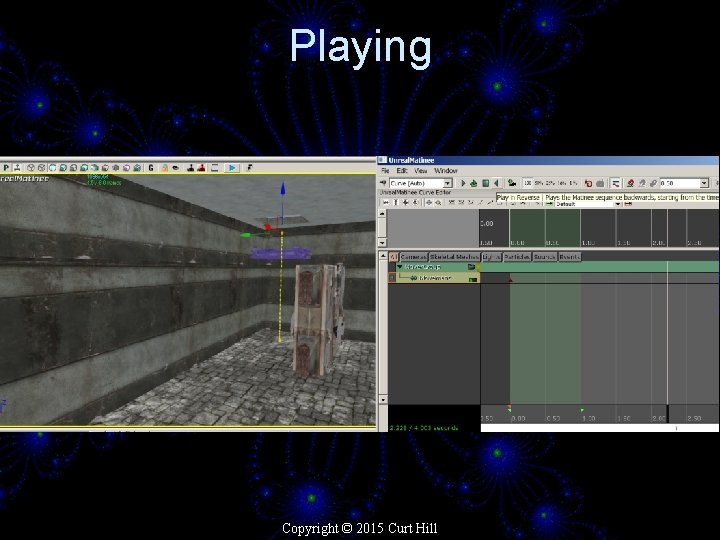Click curve editor pan mode icon

pos(429,202)
